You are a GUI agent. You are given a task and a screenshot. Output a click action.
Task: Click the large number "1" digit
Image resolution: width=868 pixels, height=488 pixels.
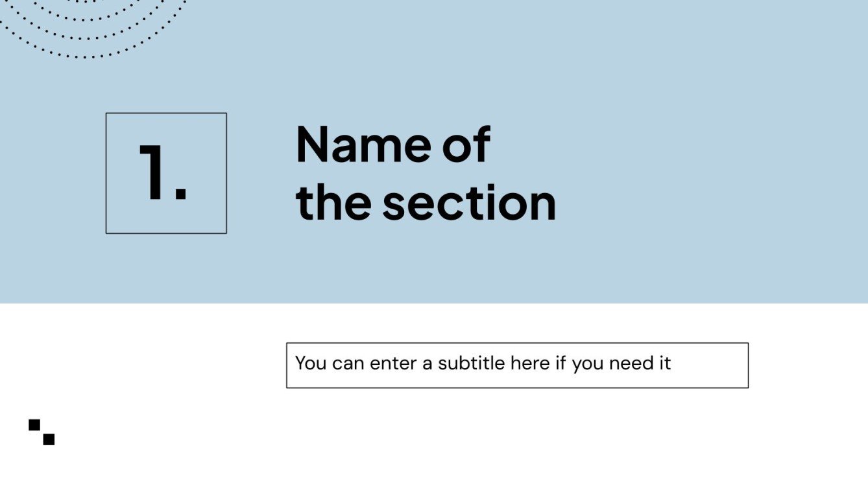[152, 172]
